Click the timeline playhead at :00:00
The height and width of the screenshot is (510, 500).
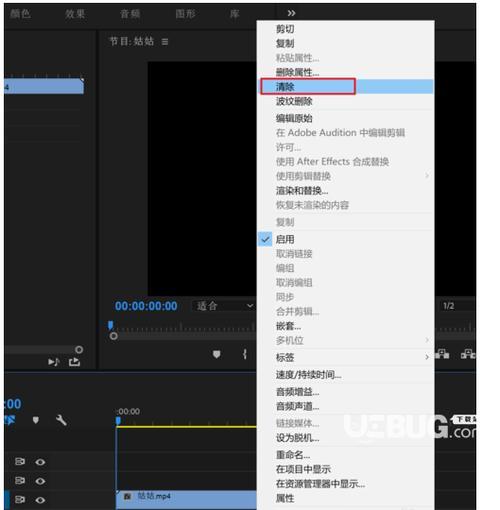118,421
